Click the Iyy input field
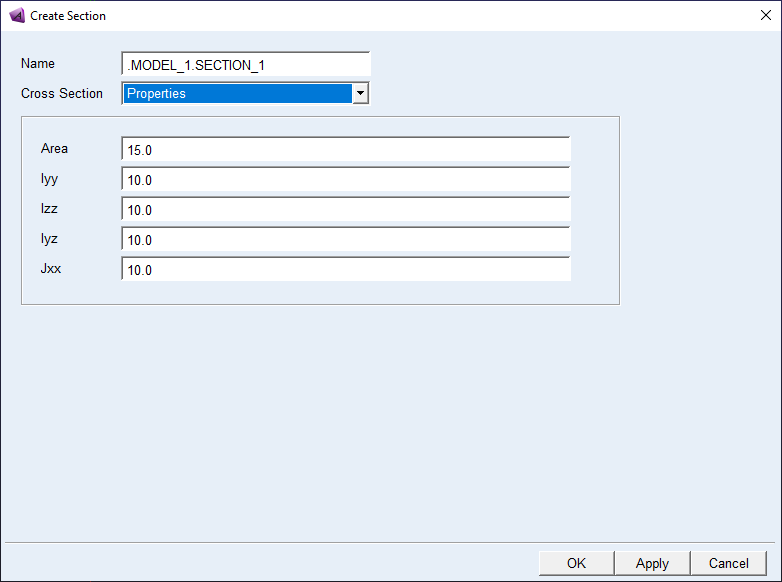 [x=345, y=180]
